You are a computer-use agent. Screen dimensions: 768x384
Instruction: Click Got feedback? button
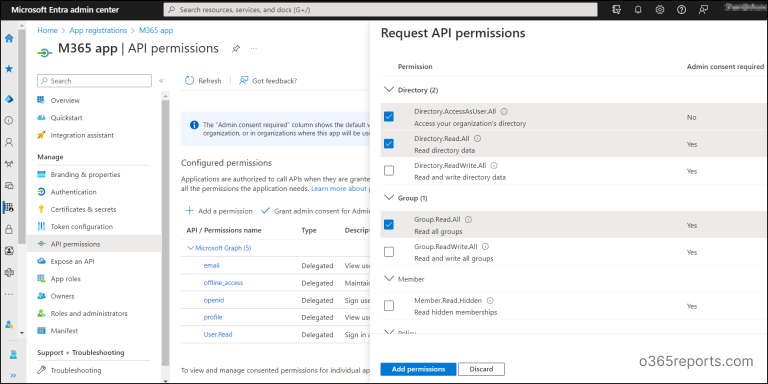pos(268,81)
